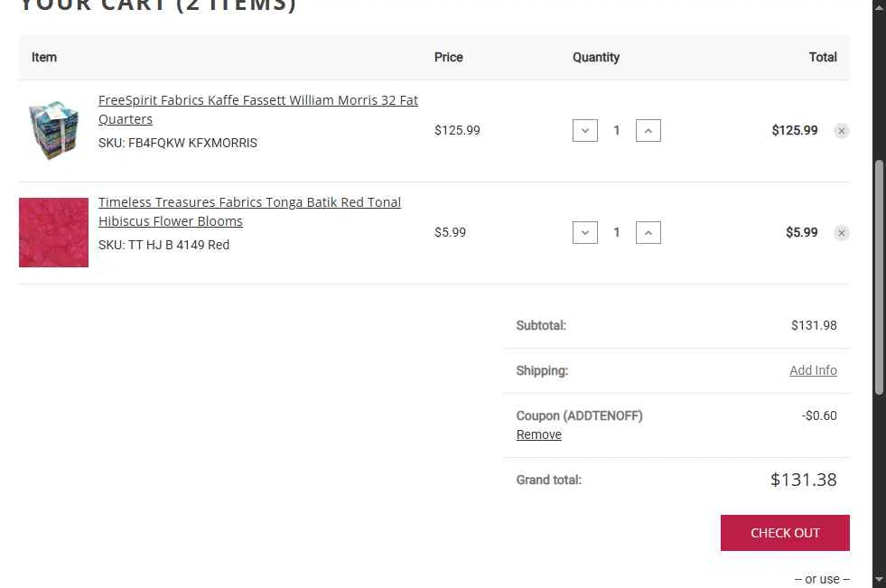This screenshot has height=588, width=886.
Task: Click quantity value for FreeSpirit Fat Quarters
Action: (x=617, y=131)
